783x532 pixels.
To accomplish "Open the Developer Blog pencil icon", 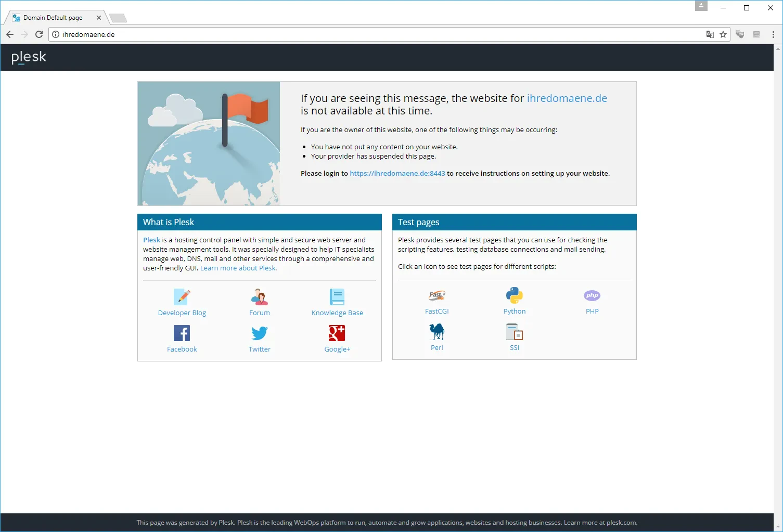I will click(x=182, y=296).
